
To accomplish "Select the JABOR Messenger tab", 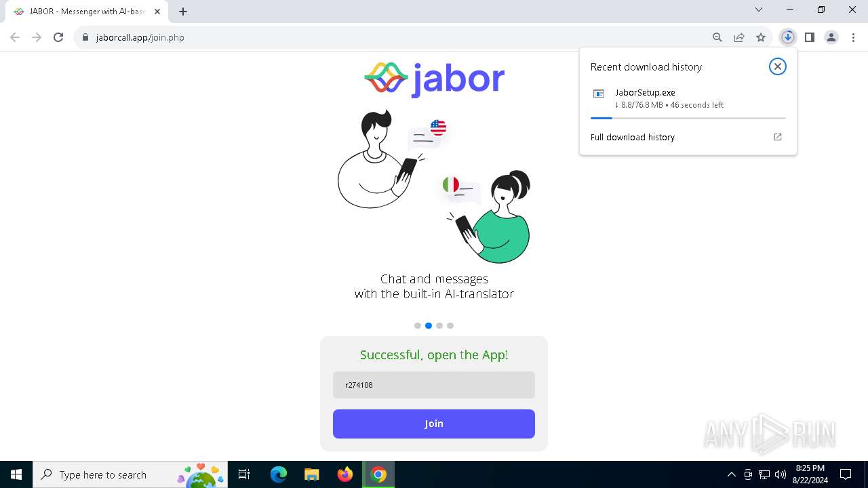I will (x=87, y=12).
